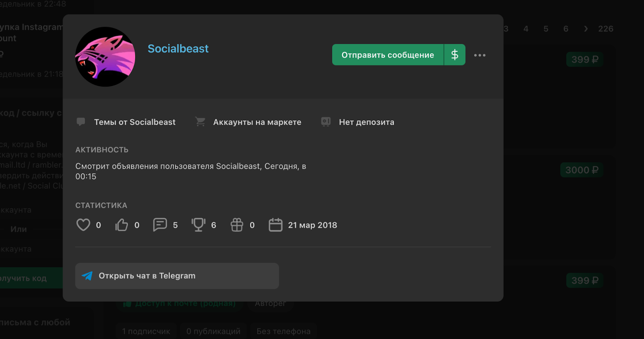Click the heart sympathies icon
The height and width of the screenshot is (339, 644).
(x=83, y=225)
